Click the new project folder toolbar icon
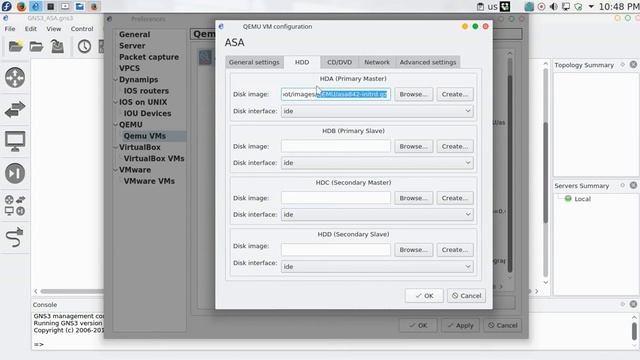The width and height of the screenshot is (640, 360). (x=16, y=46)
